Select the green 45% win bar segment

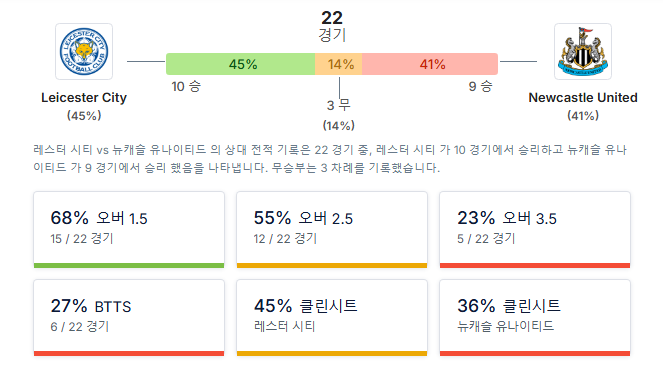(240, 64)
